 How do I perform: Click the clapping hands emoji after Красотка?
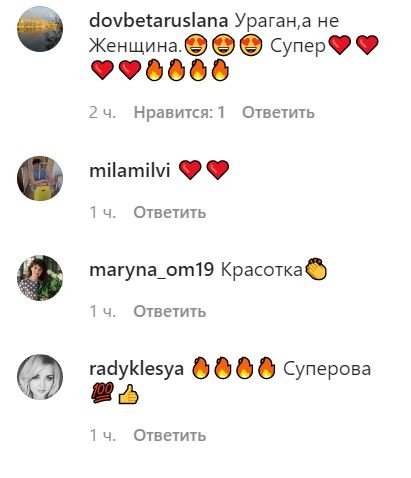(x=316, y=269)
